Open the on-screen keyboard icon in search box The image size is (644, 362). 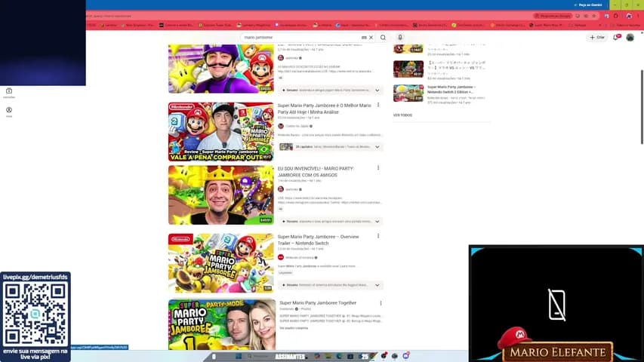364,38
